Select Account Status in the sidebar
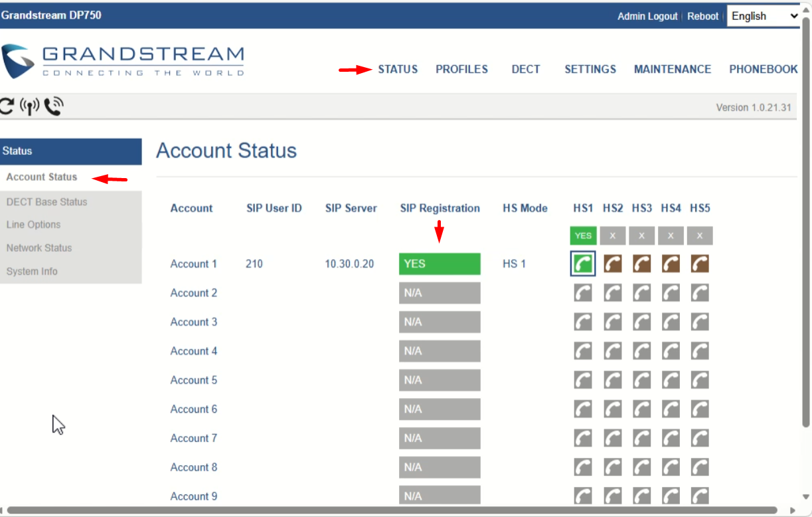Viewport: 812px width, 517px height. click(42, 177)
